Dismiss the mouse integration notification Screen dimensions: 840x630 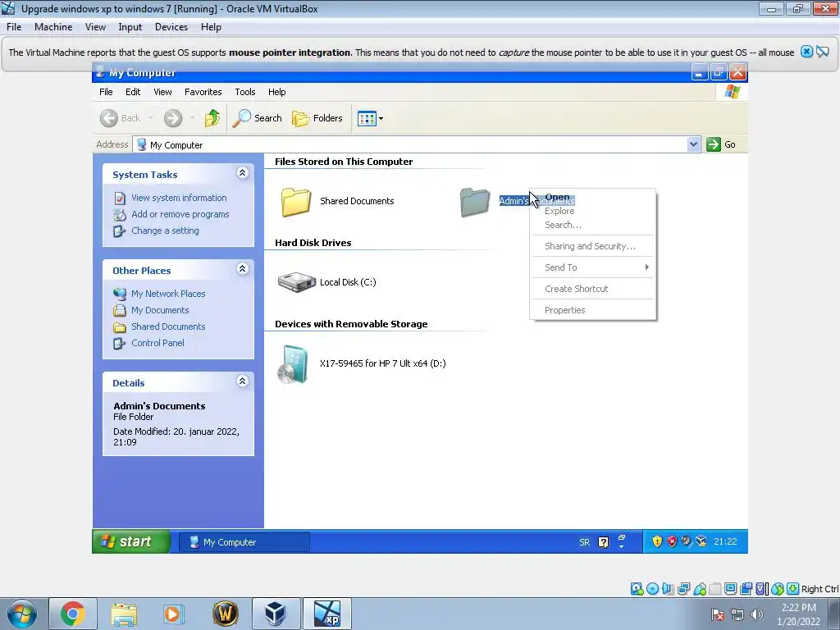pos(806,52)
